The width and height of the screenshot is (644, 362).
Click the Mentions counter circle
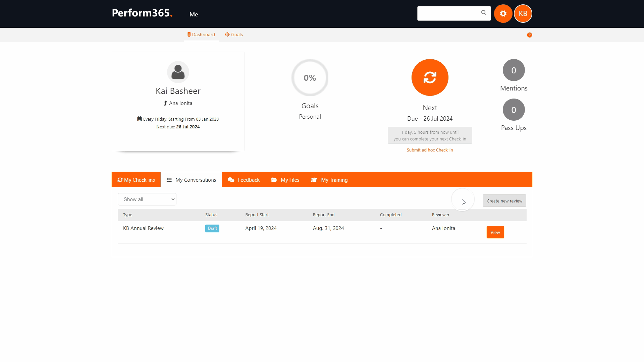click(514, 70)
